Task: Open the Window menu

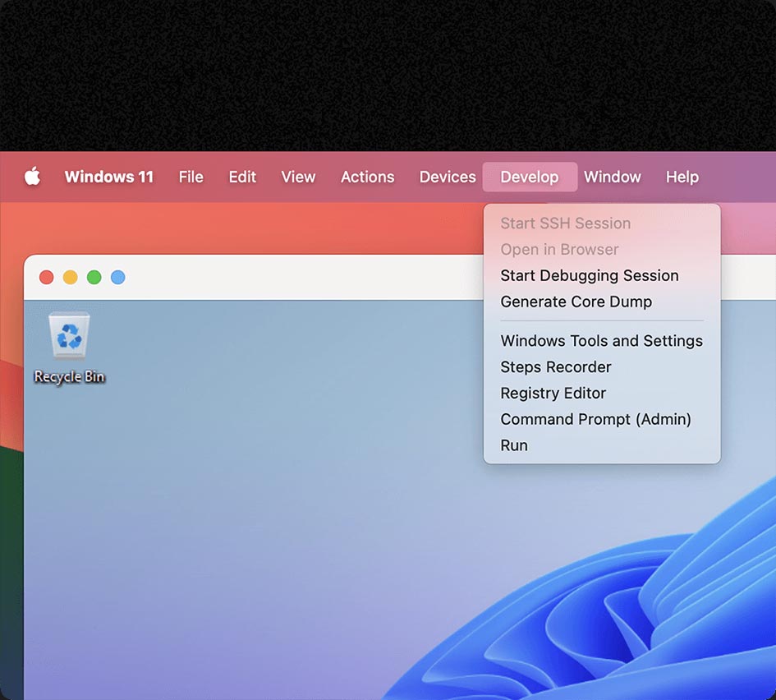Action: [x=613, y=177]
